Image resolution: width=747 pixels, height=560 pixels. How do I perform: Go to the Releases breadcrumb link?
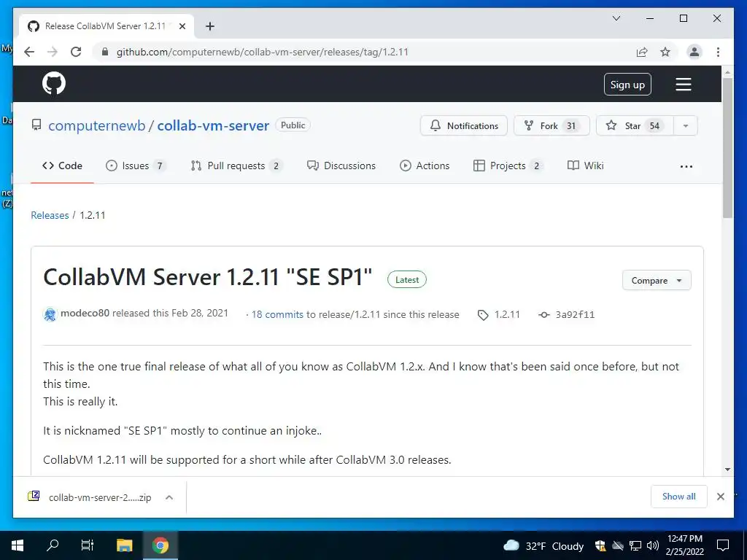(50, 215)
